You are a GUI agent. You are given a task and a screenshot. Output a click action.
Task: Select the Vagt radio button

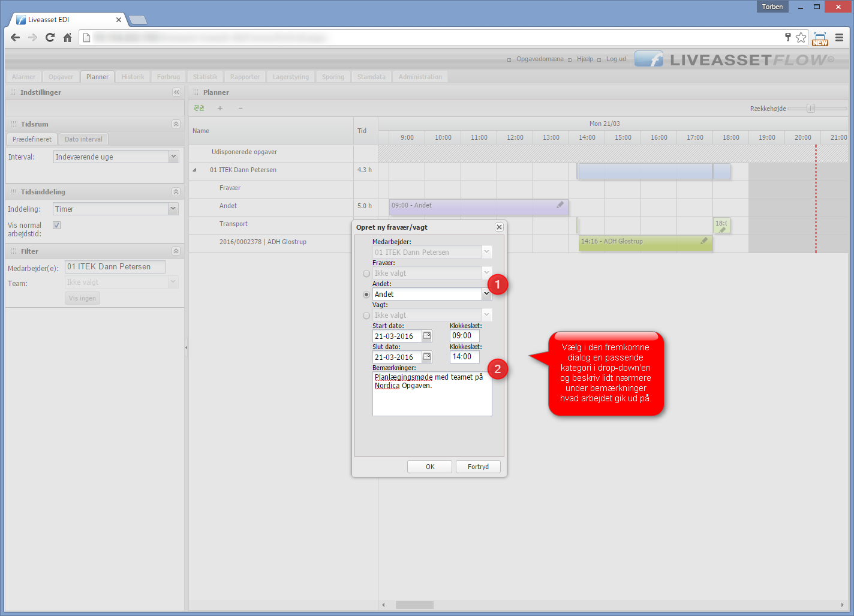click(366, 315)
